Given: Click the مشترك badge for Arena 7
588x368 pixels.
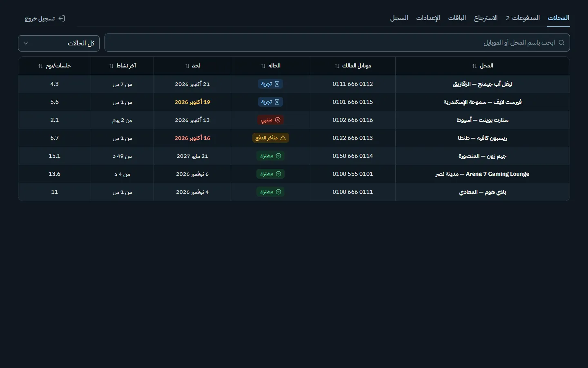Looking at the screenshot, I should [270, 174].
